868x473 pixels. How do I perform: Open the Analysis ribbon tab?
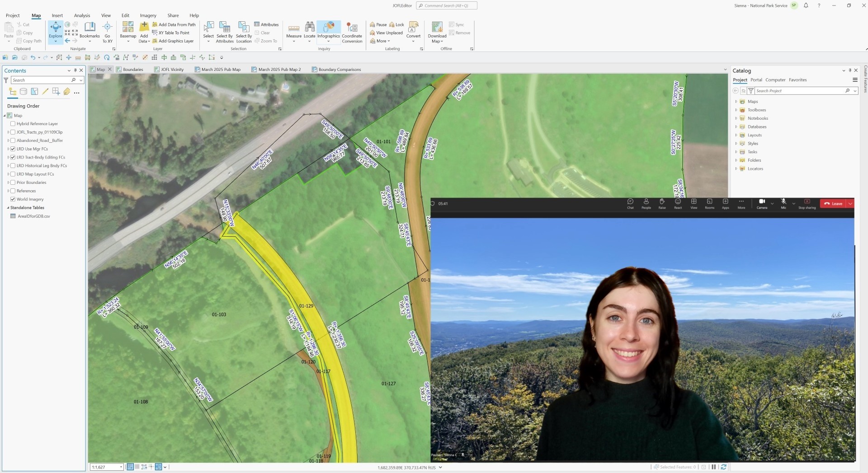(x=82, y=15)
